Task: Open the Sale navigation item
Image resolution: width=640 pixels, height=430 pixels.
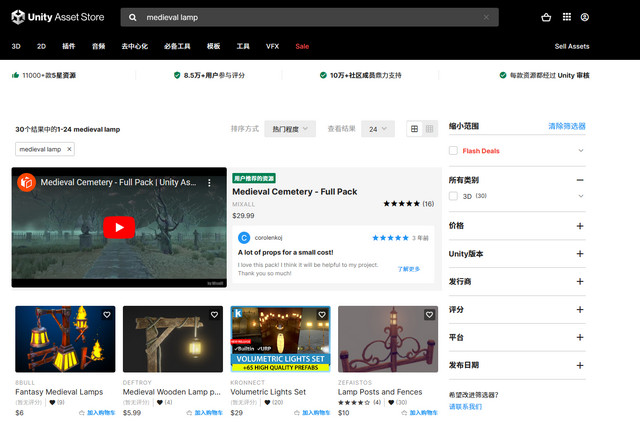Action: [x=302, y=47]
